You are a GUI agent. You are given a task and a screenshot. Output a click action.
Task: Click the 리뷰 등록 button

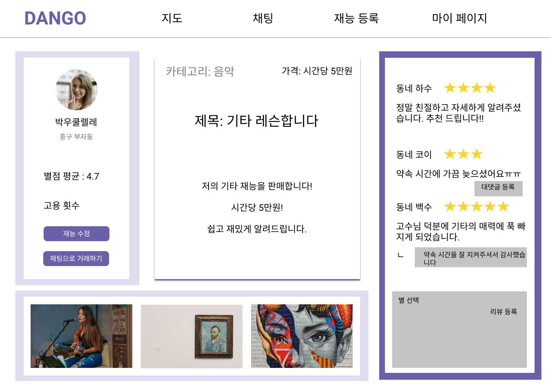pyautogui.click(x=504, y=312)
